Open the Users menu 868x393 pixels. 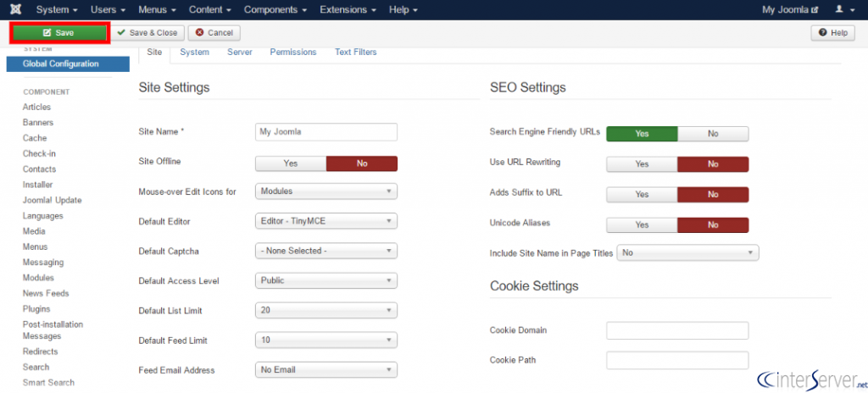(108, 9)
